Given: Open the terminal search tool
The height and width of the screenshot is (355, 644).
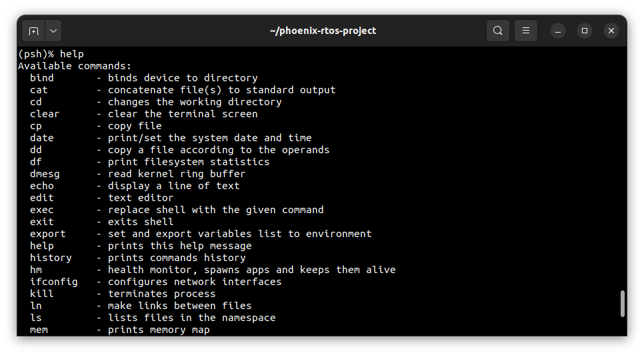Looking at the screenshot, I should [498, 31].
